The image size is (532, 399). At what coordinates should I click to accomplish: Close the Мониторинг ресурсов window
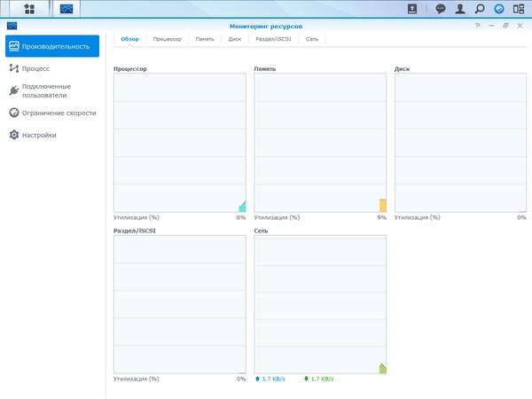click(520, 26)
